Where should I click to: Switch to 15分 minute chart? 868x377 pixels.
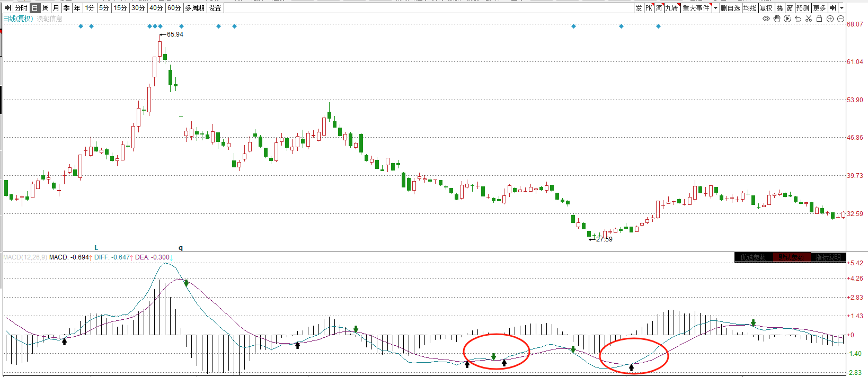click(120, 8)
